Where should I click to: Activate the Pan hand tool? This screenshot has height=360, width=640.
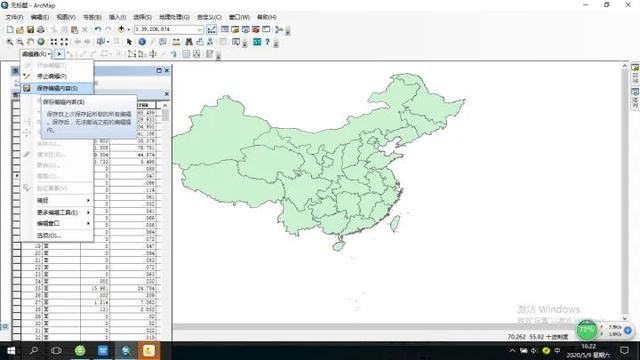click(x=31, y=42)
